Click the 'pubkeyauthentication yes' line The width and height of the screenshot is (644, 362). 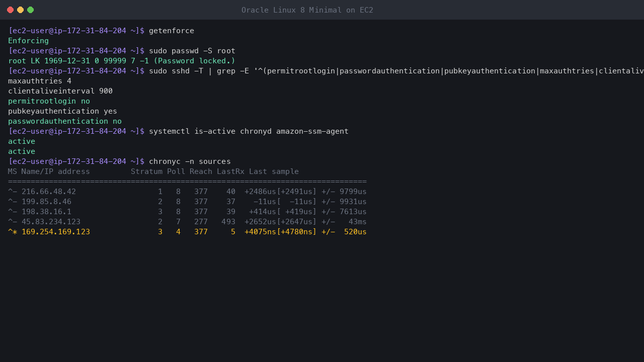[62, 111]
